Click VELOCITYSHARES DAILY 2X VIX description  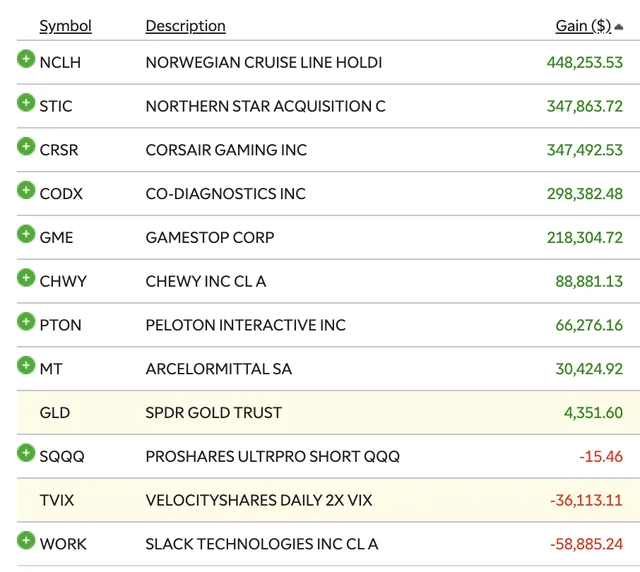click(259, 500)
